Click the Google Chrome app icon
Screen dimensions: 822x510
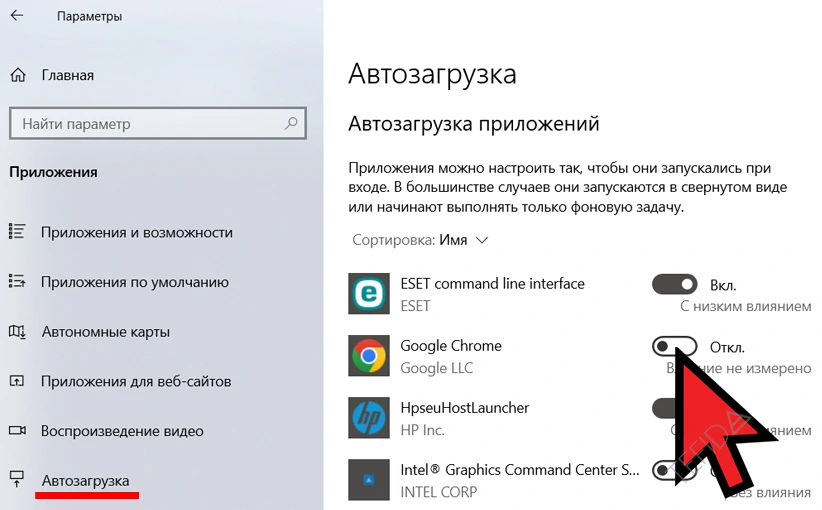(x=369, y=356)
